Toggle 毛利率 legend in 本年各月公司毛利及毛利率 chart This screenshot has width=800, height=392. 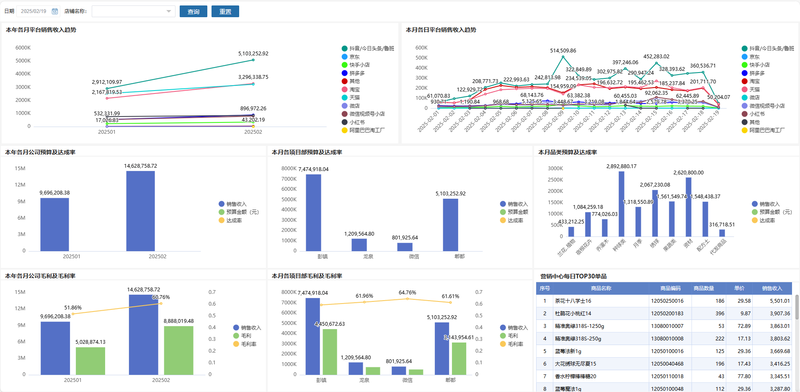click(244, 344)
